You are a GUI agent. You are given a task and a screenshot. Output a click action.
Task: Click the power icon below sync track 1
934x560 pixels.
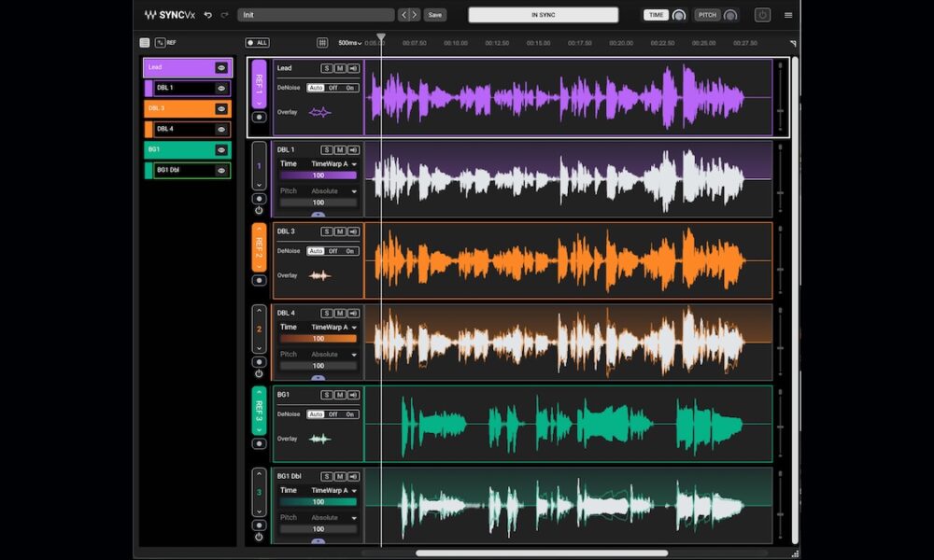click(259, 210)
